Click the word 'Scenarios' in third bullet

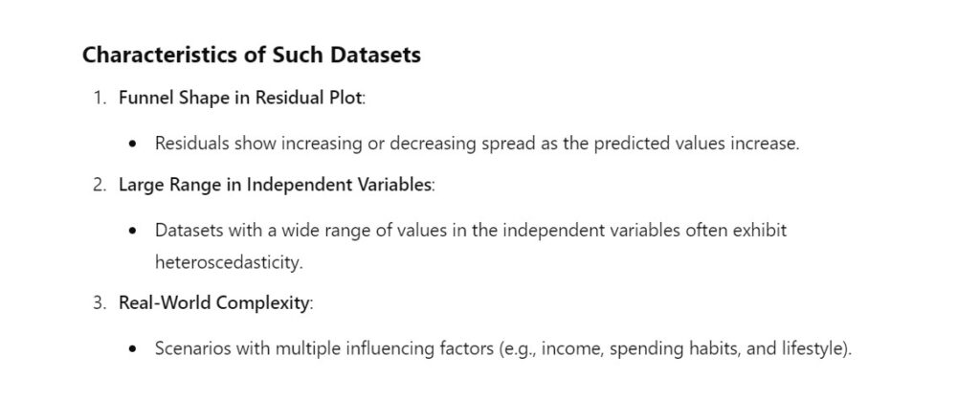tap(190, 348)
